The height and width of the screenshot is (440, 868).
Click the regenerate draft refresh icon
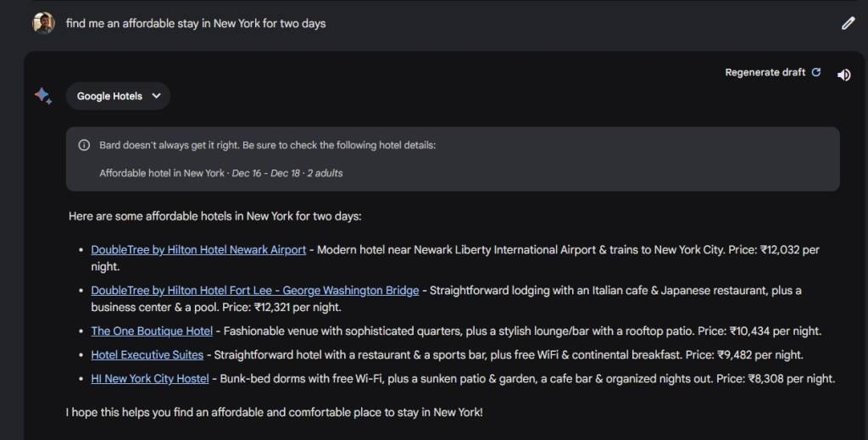pos(816,73)
